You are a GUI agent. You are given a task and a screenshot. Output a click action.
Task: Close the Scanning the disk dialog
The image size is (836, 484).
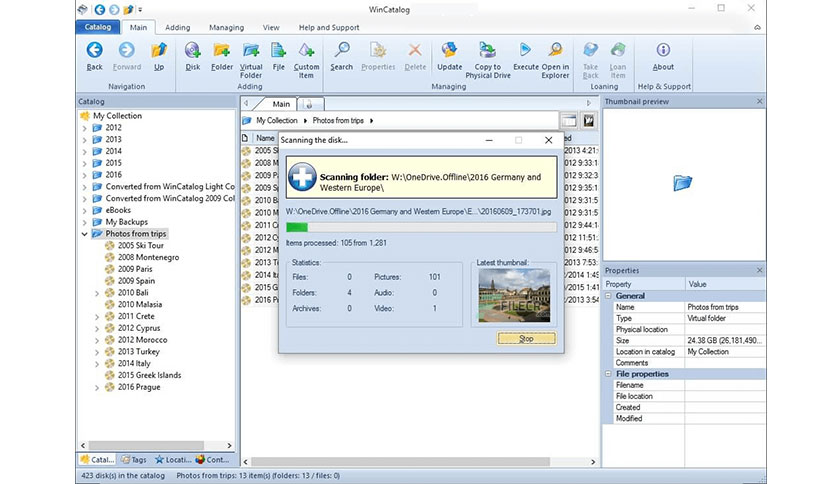[x=548, y=140]
